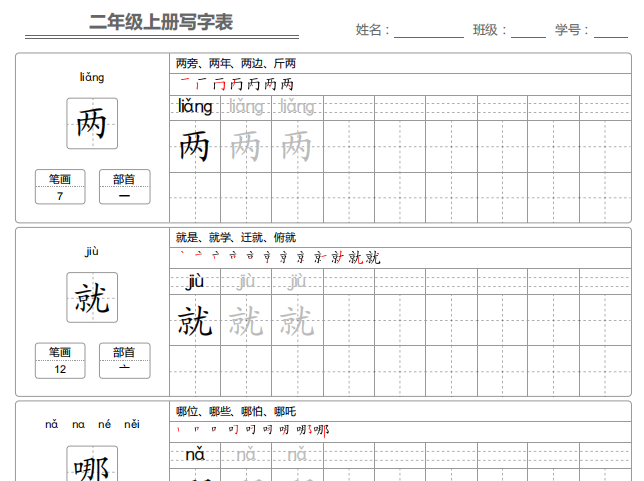This screenshot has width=644, height=481.
Task: Click the large 两 character card
Action: pyautogui.click(x=92, y=123)
